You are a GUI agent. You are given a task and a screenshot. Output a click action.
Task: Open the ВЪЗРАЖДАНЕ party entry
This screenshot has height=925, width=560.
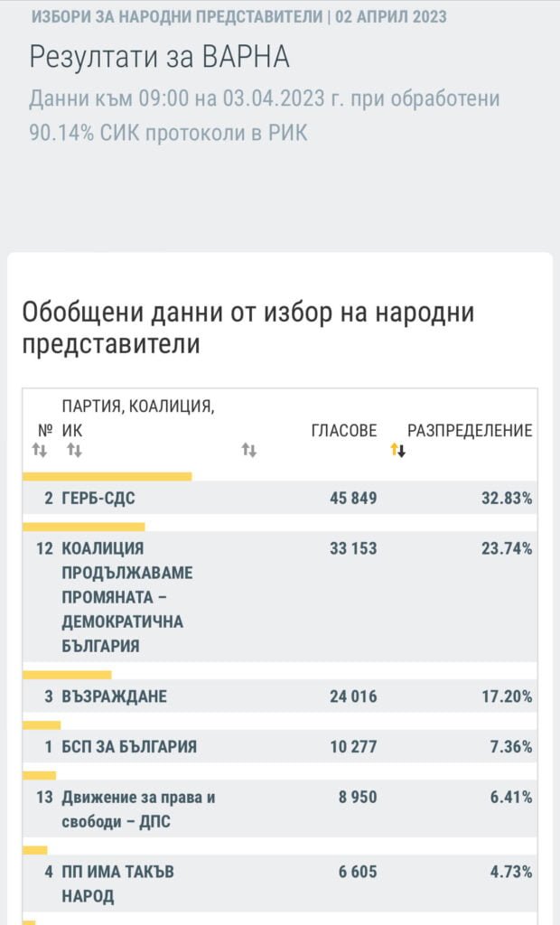coord(115,696)
